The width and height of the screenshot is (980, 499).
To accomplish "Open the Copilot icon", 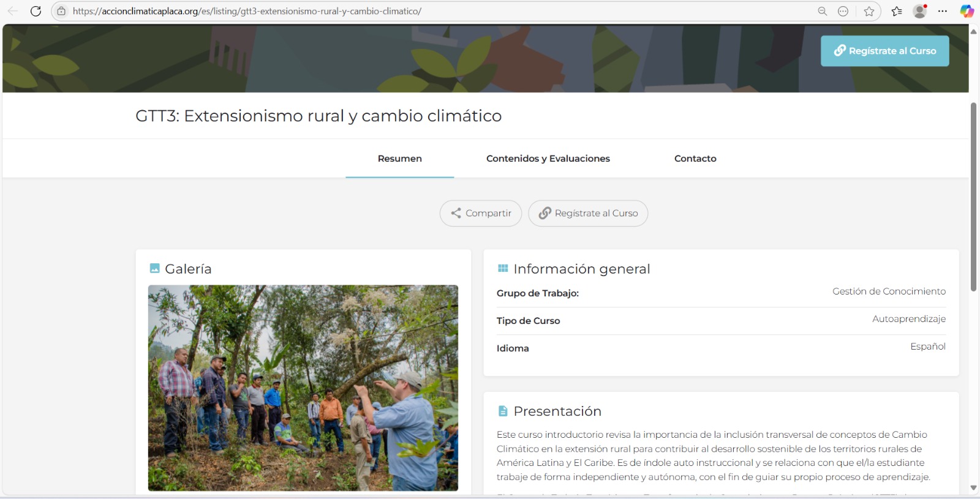I will tap(967, 11).
